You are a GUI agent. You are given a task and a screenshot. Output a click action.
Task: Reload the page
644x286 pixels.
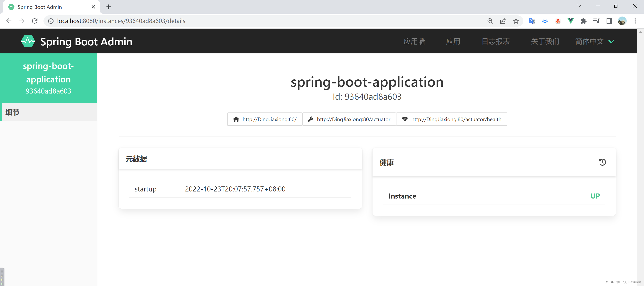click(35, 21)
